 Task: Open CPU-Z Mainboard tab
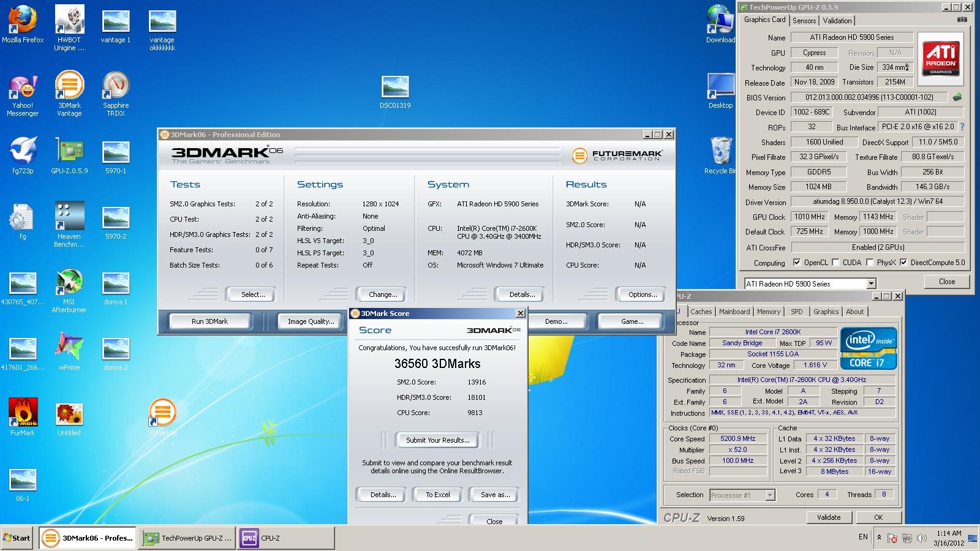click(x=734, y=312)
